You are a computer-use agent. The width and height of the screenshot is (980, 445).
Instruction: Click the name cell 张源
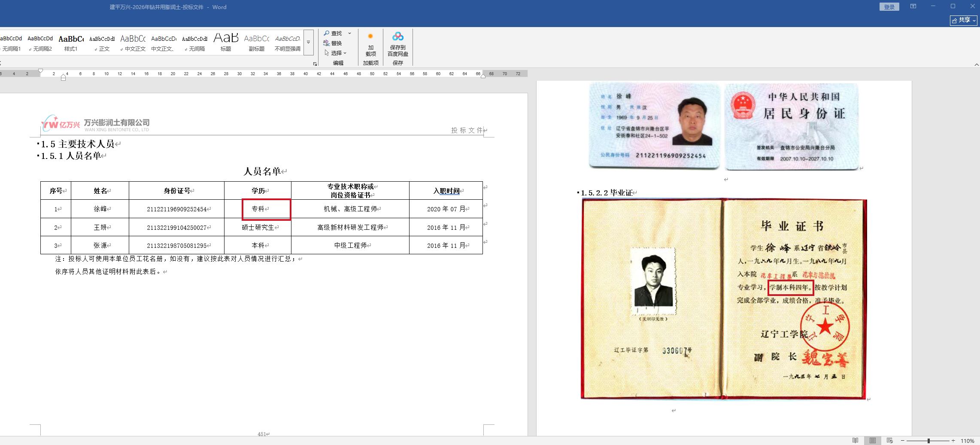coord(100,245)
